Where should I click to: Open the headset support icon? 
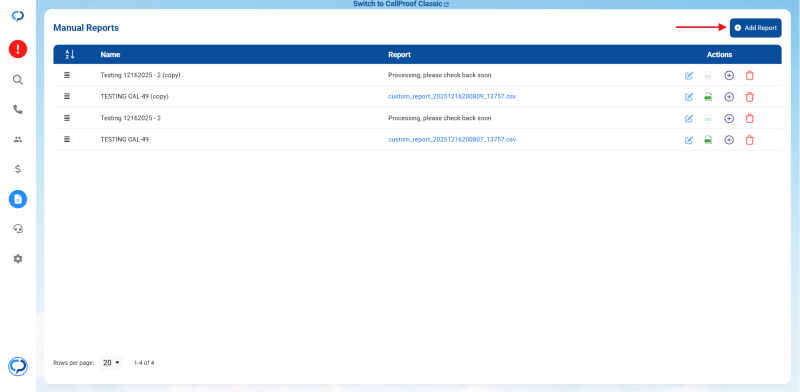point(18,229)
